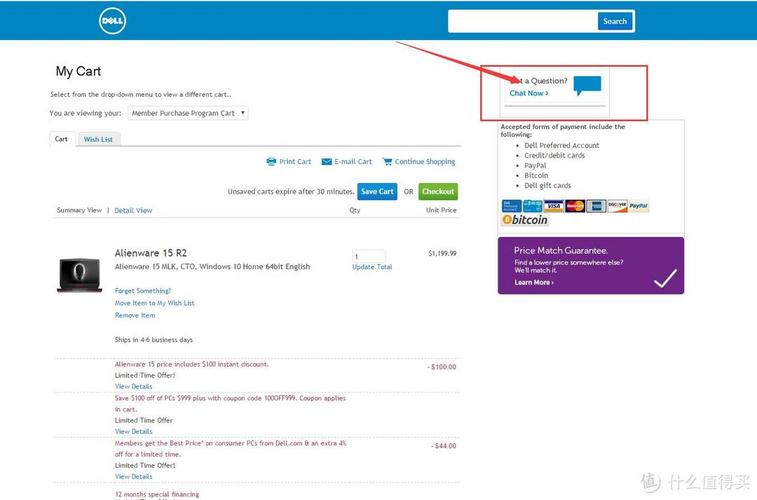This screenshot has width=757, height=500.
Task: Click the Remove Item link
Action: [135, 315]
